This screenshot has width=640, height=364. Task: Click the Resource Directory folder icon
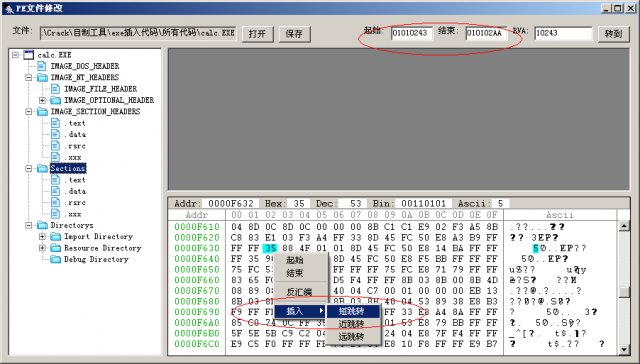(56, 248)
